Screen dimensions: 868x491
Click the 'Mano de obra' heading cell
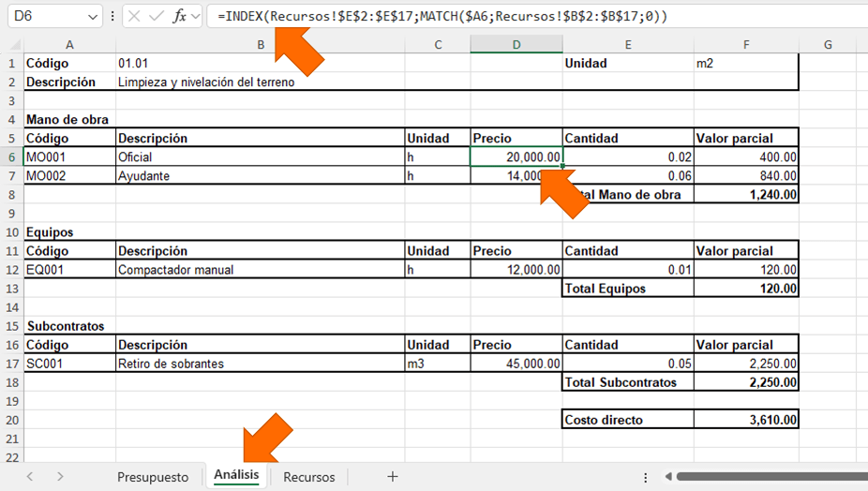pyautogui.click(x=69, y=120)
